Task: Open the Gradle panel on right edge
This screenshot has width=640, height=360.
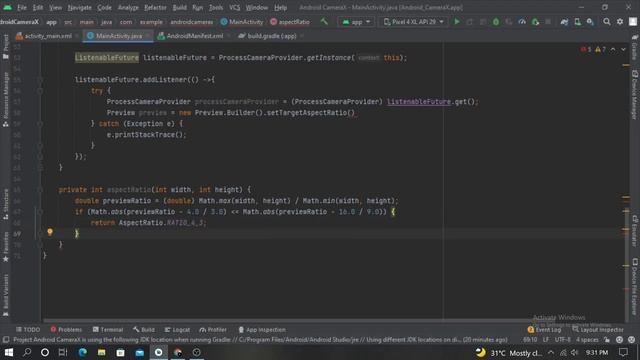Action: click(x=635, y=48)
